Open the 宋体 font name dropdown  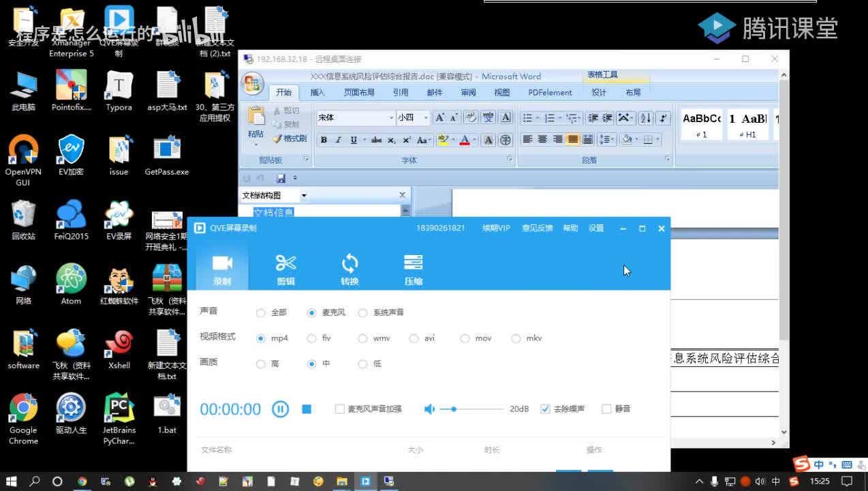(x=391, y=118)
